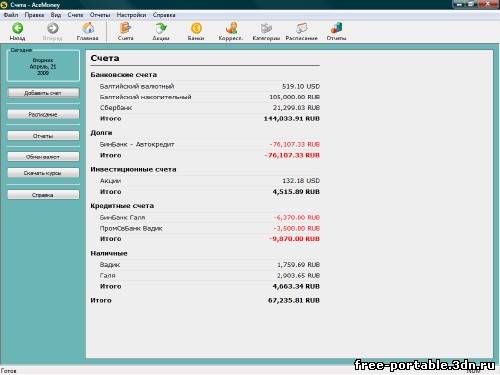Screen dimensions: 500x375
Task: Open the БинБанк - Автокредит account
Action: pyautogui.click(x=137, y=144)
